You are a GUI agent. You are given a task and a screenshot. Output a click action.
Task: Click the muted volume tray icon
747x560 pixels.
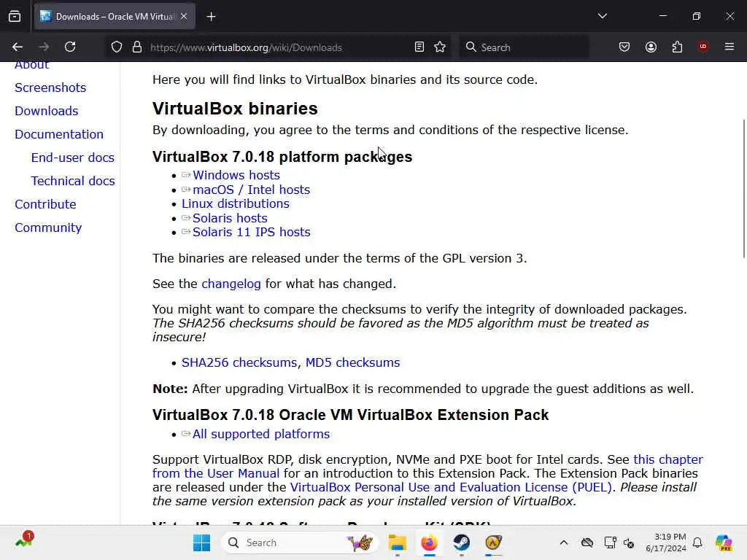click(629, 542)
